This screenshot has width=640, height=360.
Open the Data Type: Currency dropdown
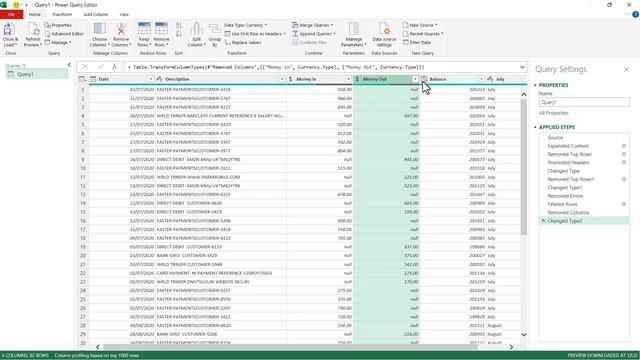(245, 25)
